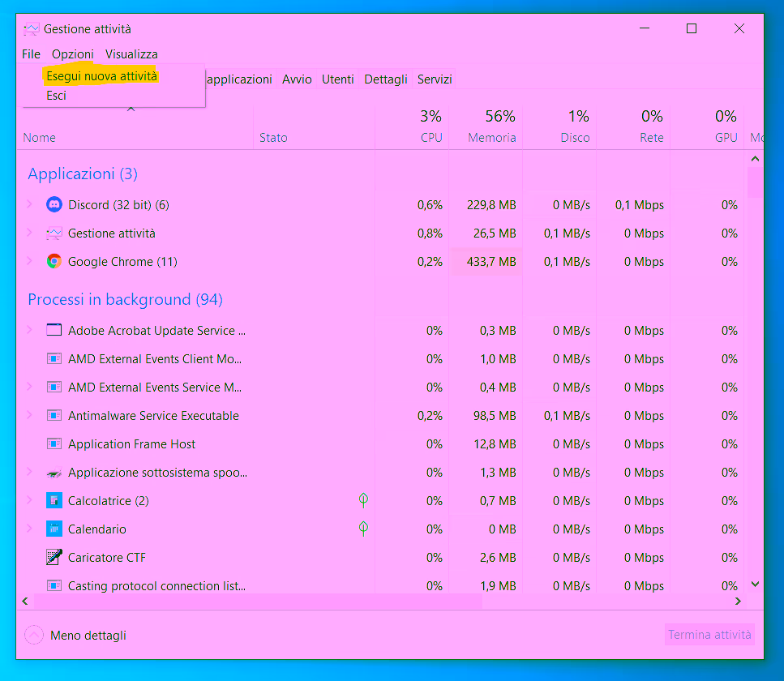Expand the Antimalware Service Executable row

pyautogui.click(x=30, y=416)
